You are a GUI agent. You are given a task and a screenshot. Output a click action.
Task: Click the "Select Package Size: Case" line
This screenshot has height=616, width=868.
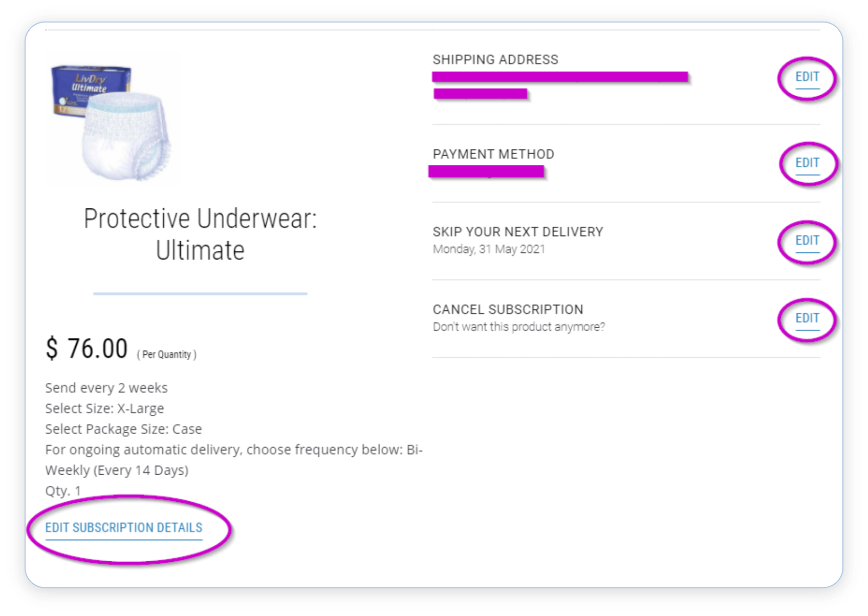(x=123, y=429)
